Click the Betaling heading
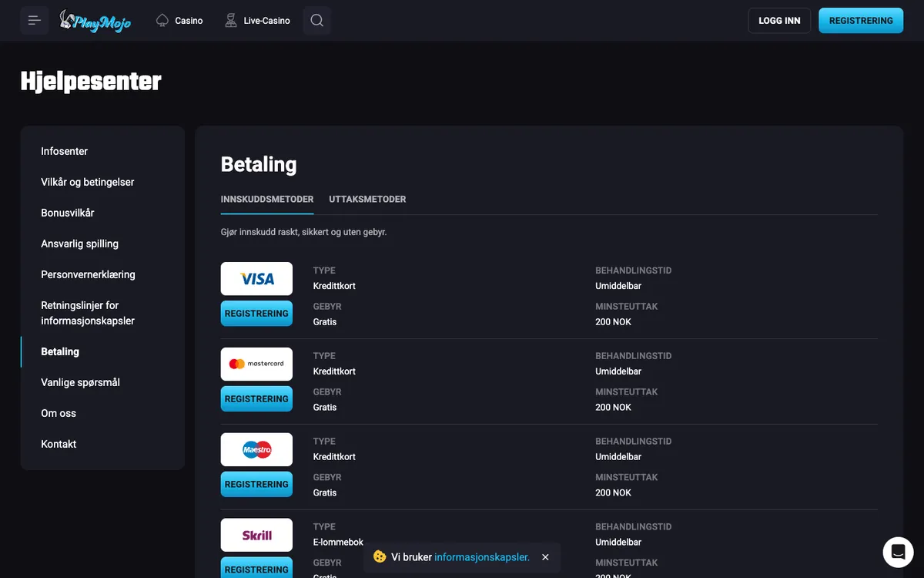The width and height of the screenshot is (924, 578). 259,164
